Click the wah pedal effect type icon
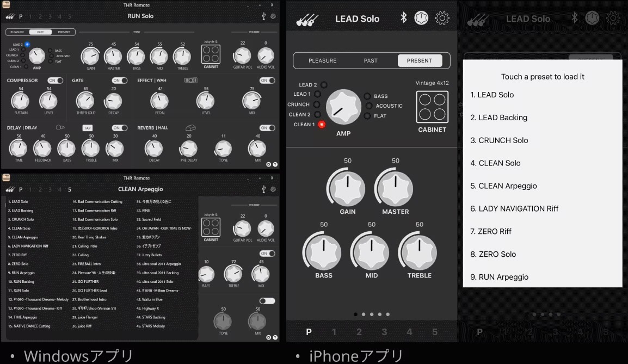The width and height of the screenshot is (628, 364). point(190,81)
